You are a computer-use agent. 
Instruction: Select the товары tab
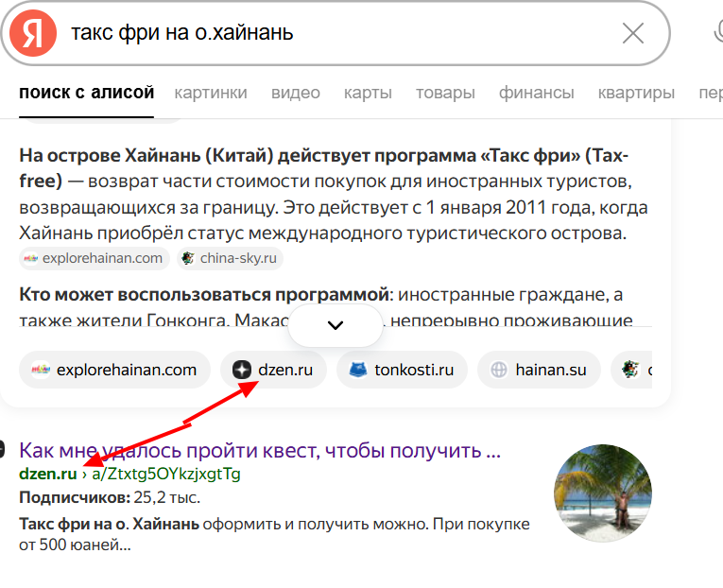[445, 93]
